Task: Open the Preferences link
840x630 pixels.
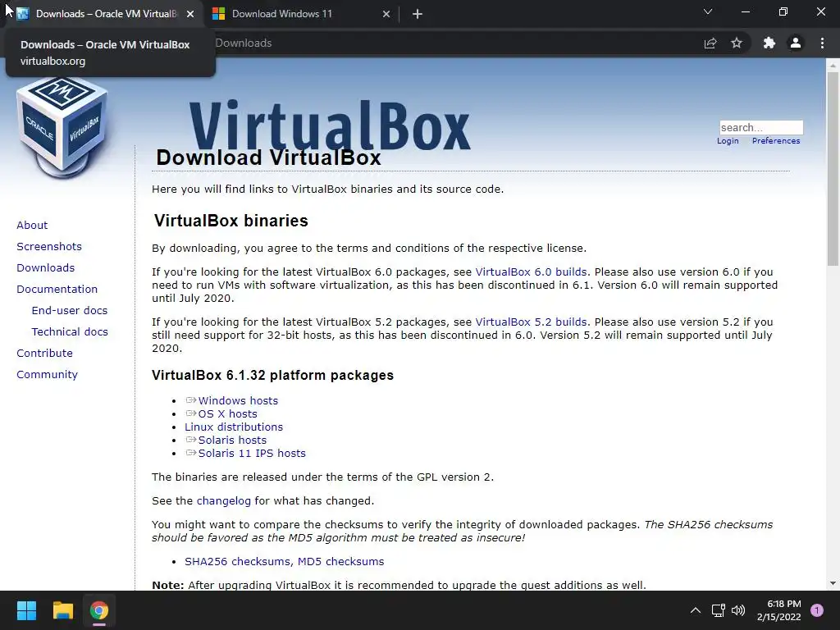Action: pos(776,141)
